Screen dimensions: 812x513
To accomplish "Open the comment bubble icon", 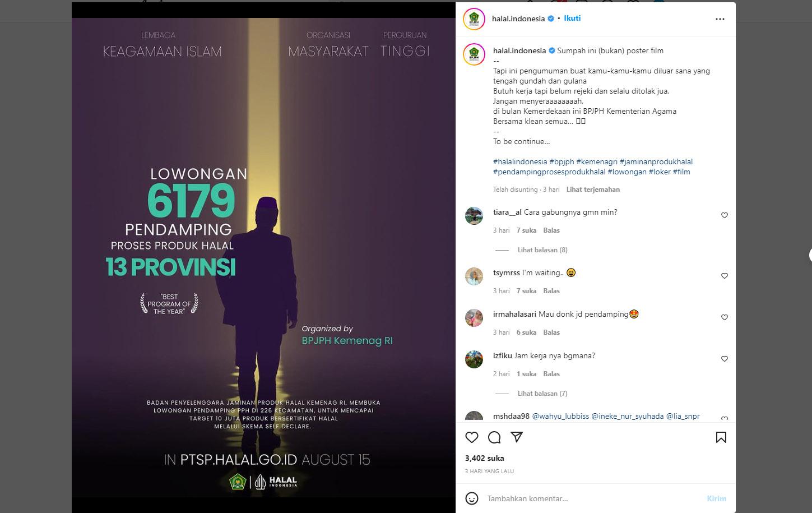I will [x=494, y=437].
